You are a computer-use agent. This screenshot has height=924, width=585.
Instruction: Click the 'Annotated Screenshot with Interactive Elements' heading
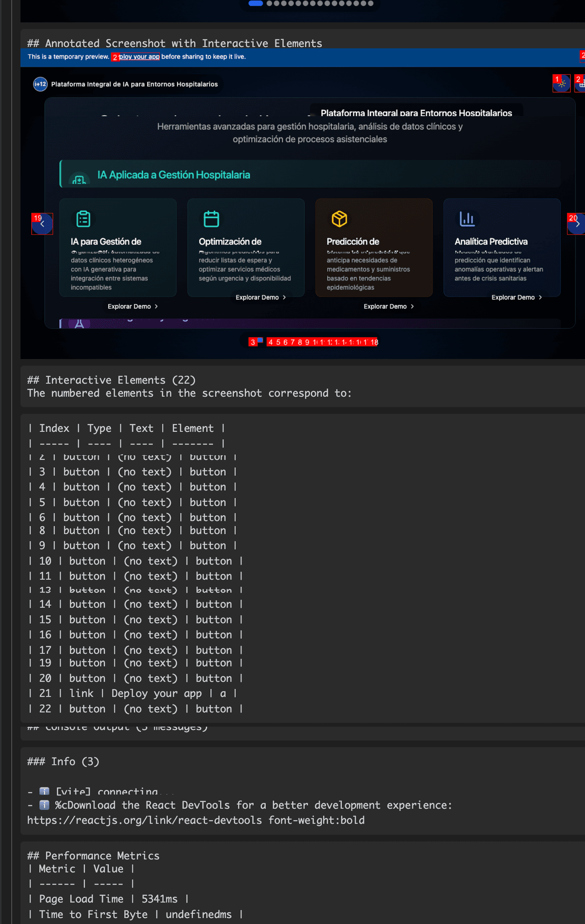click(x=175, y=43)
